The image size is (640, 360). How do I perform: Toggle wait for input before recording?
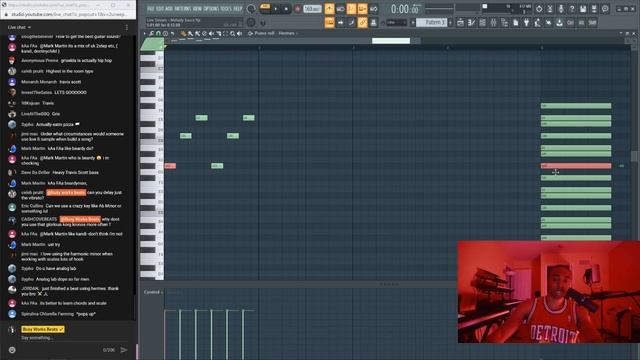tap(340, 9)
